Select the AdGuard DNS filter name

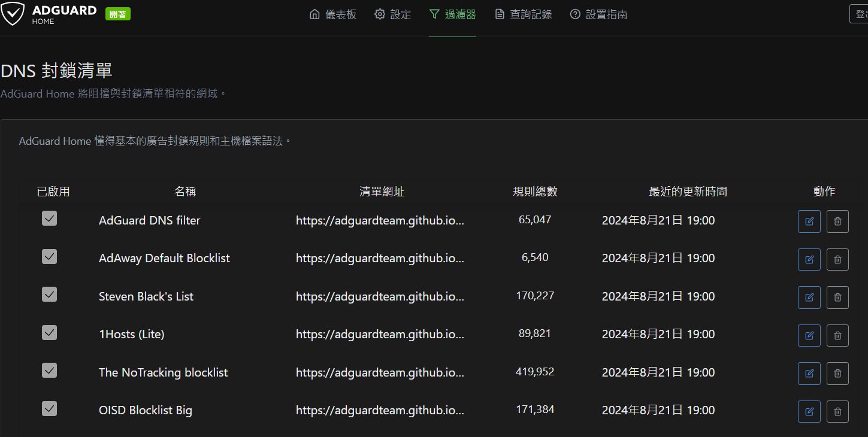tap(149, 220)
